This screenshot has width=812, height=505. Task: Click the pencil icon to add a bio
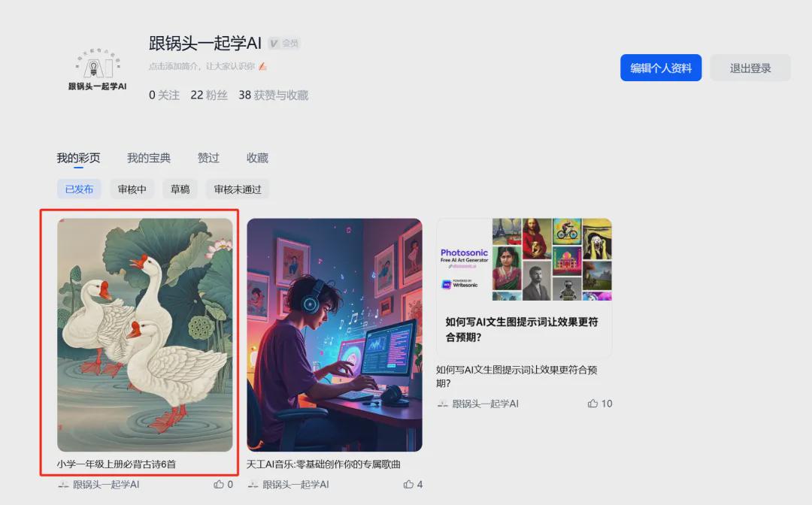point(262,65)
